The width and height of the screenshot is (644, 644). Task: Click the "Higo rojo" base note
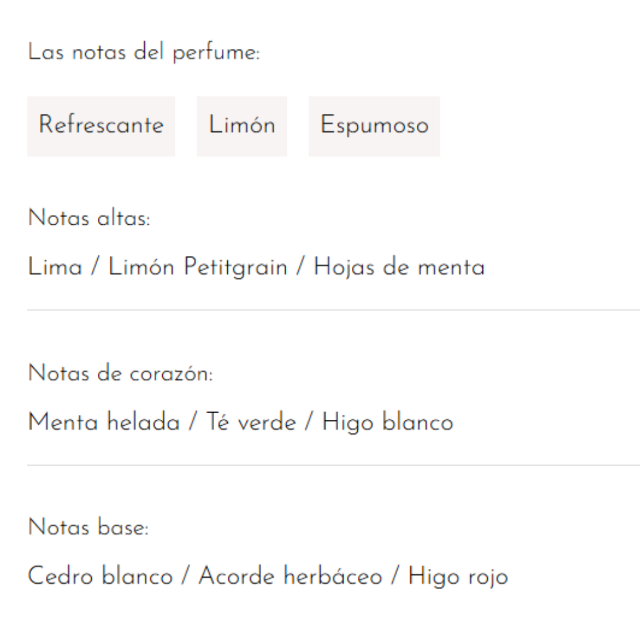458,577
